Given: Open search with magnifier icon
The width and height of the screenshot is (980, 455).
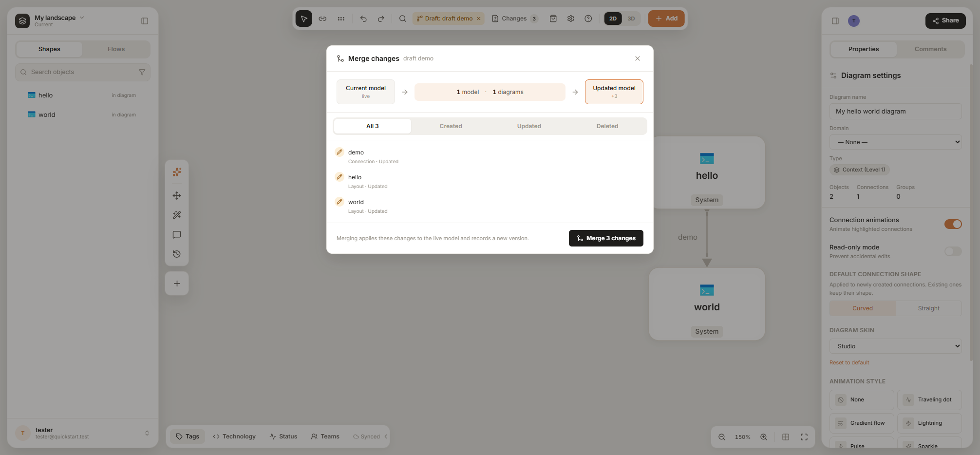Looking at the screenshot, I should tap(402, 19).
